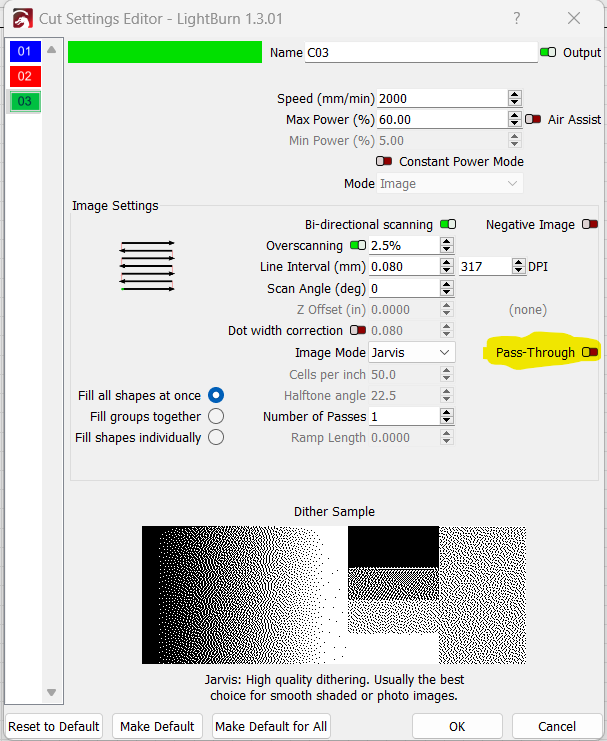Enable the Pass-Through switch
Viewport: 607px width, 741px height.
click(590, 352)
